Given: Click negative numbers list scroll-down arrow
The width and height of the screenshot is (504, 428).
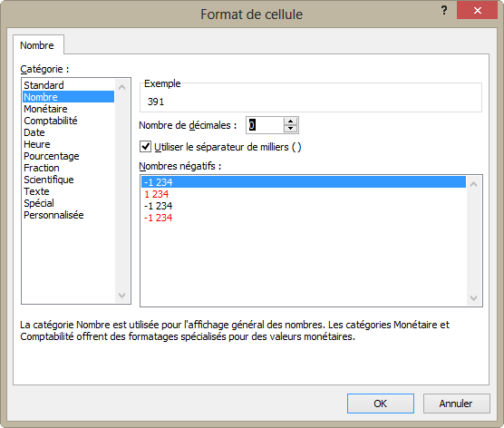Looking at the screenshot, I should click(473, 298).
